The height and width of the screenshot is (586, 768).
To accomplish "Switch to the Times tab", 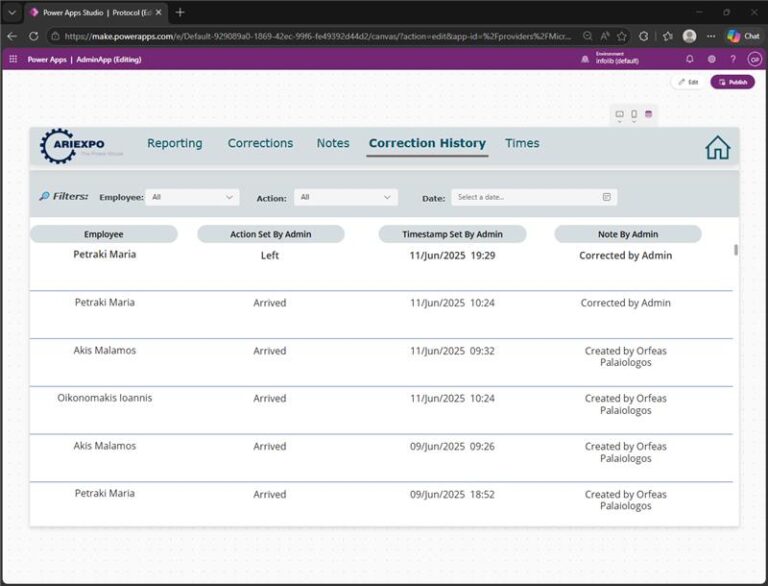I will (x=522, y=143).
